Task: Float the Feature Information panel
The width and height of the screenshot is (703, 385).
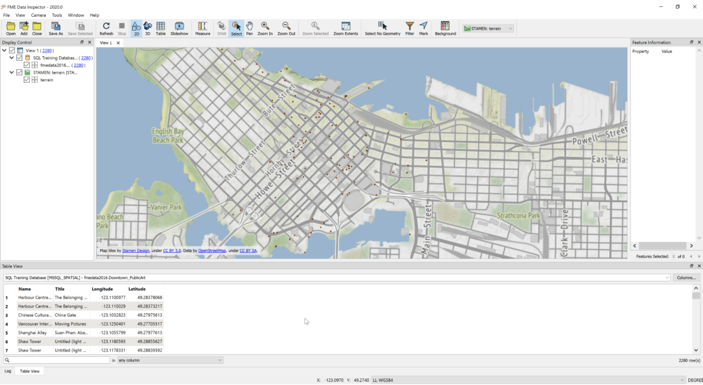Action: coord(691,42)
